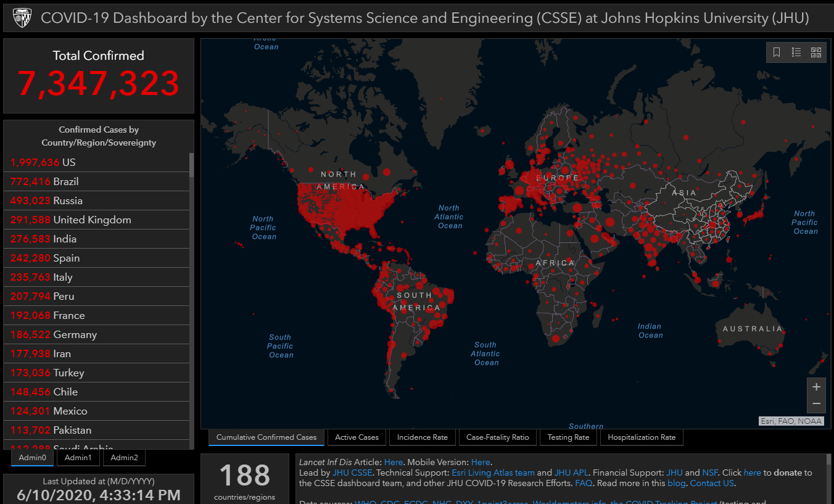
Task: Select the Case-Fatality Ratio tab
Action: pyautogui.click(x=498, y=437)
